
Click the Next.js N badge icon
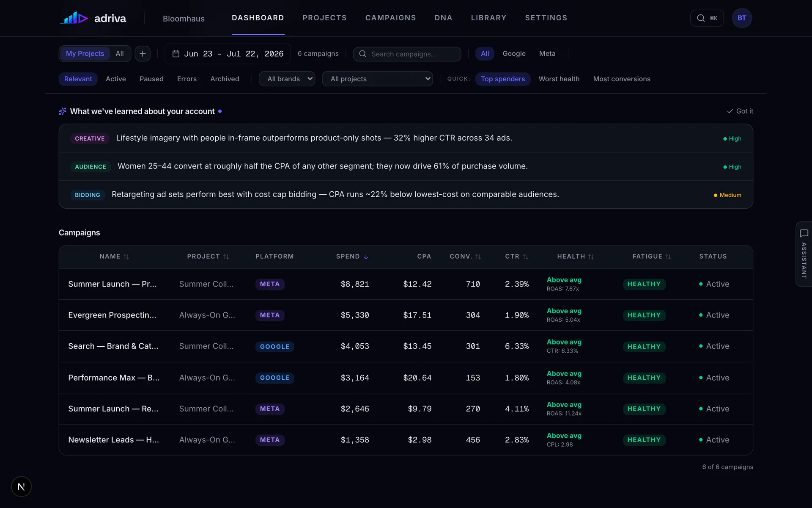[x=21, y=487]
